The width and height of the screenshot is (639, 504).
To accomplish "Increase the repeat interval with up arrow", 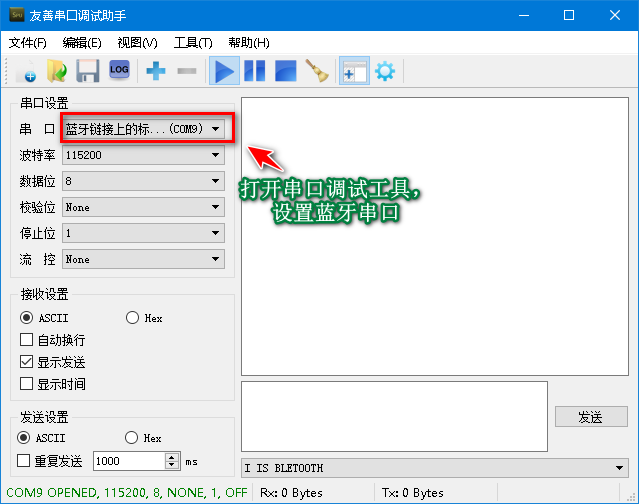I will click(x=172, y=457).
